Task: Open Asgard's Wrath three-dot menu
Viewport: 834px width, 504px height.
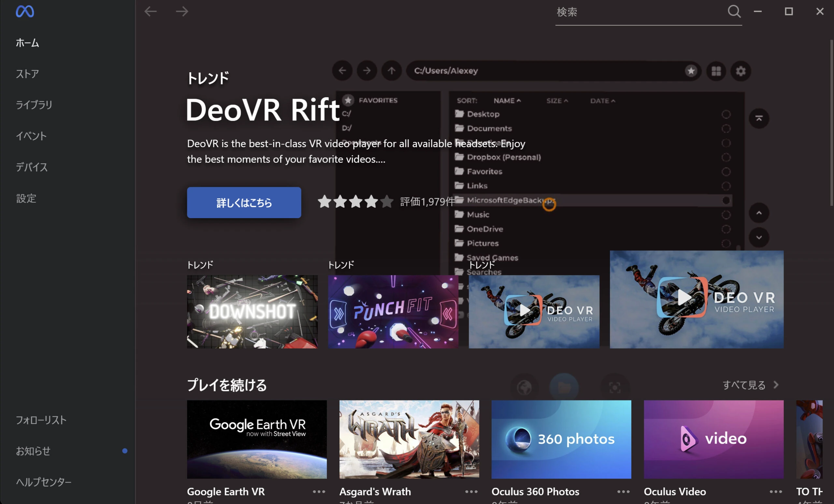Action: pos(471,492)
